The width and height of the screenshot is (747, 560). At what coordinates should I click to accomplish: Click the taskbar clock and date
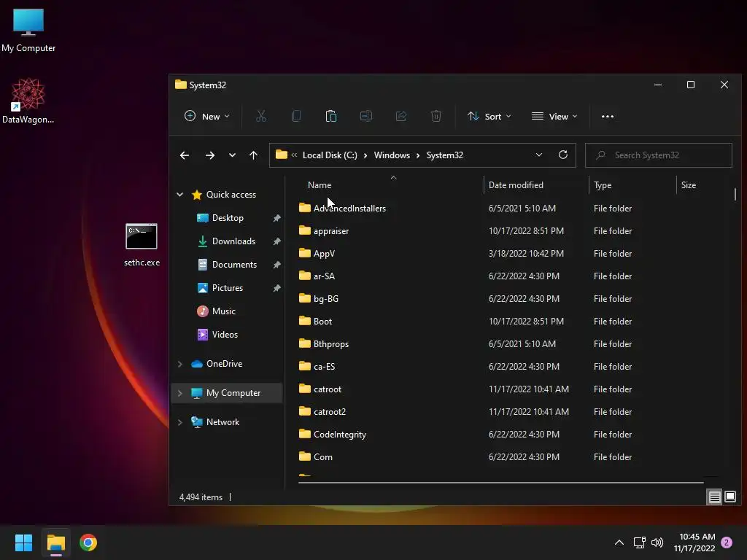pyautogui.click(x=694, y=542)
